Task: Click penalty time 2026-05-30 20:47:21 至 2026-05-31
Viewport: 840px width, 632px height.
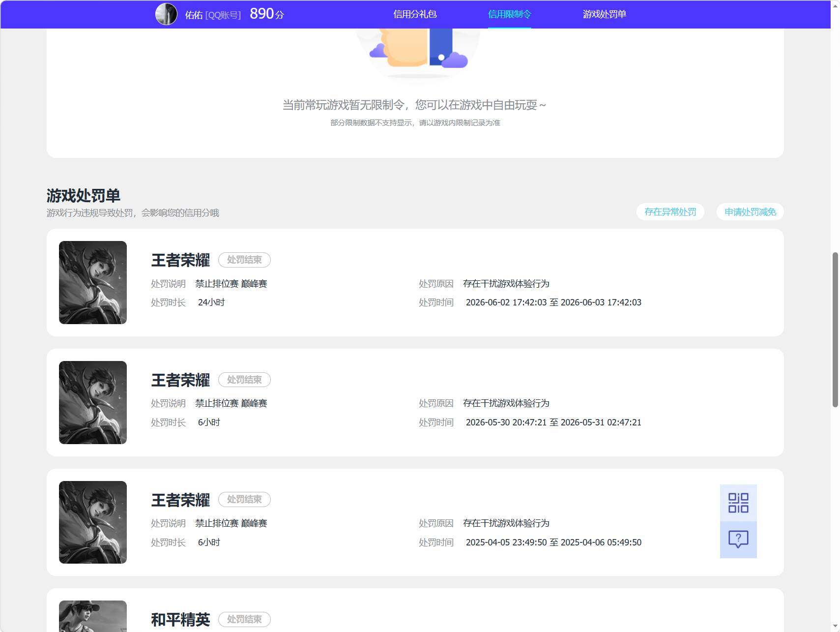Action: [x=553, y=422]
